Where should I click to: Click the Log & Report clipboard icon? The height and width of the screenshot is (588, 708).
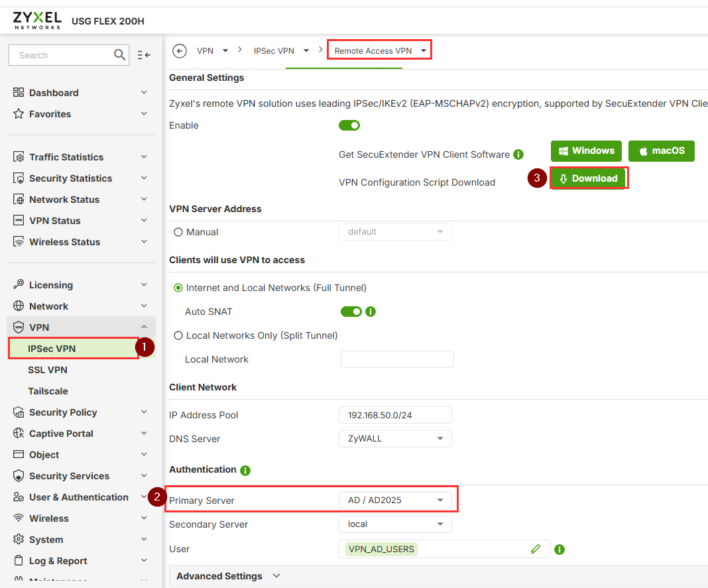[x=19, y=560]
